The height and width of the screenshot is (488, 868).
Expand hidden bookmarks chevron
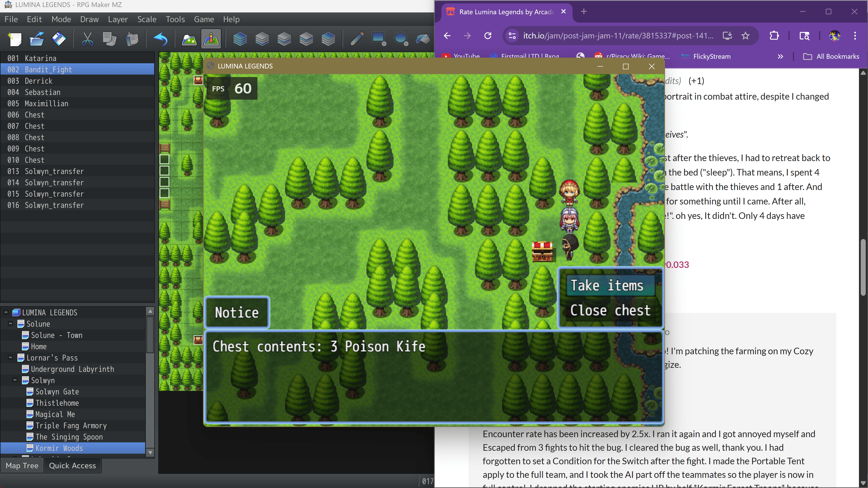(x=780, y=56)
